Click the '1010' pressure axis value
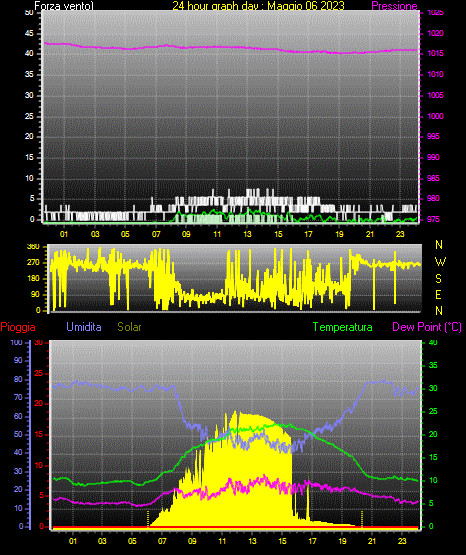Image resolution: width=466 pixels, height=555 pixels. 436,74
